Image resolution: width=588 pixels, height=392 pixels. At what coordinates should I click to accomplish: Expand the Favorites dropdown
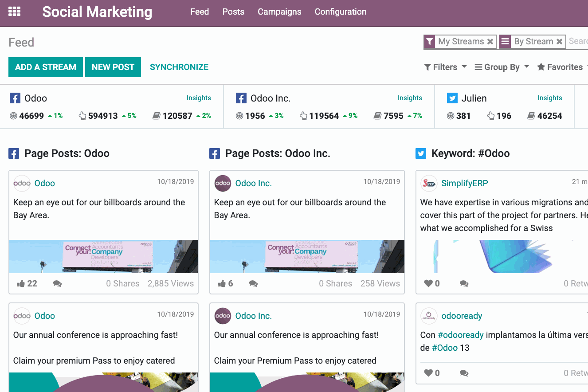(562, 67)
